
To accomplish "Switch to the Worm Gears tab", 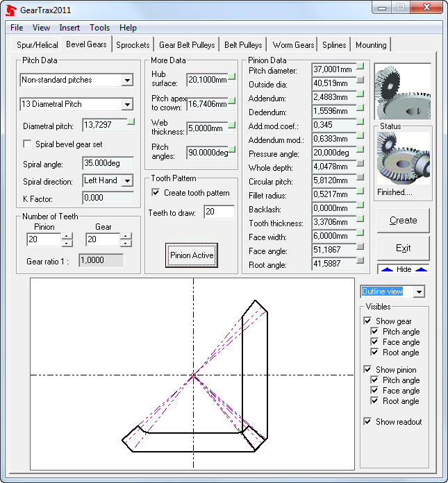I will (293, 45).
